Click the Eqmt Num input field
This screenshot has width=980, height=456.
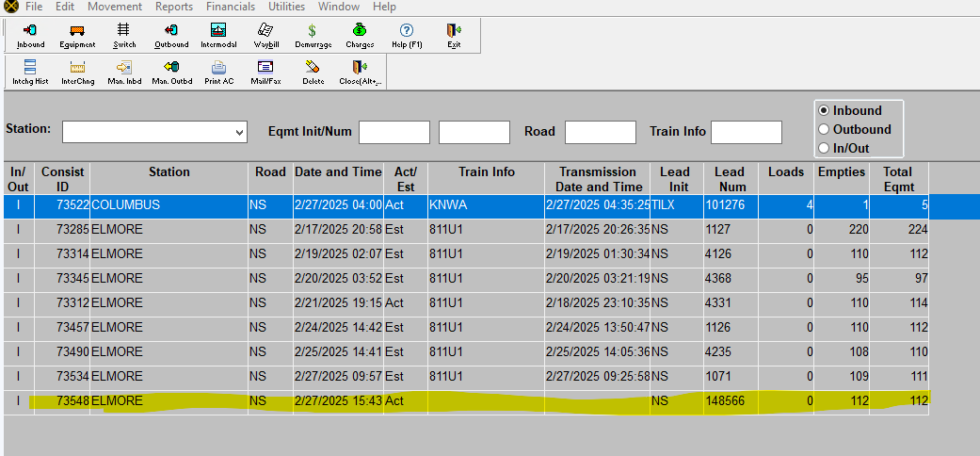pyautogui.click(x=474, y=132)
